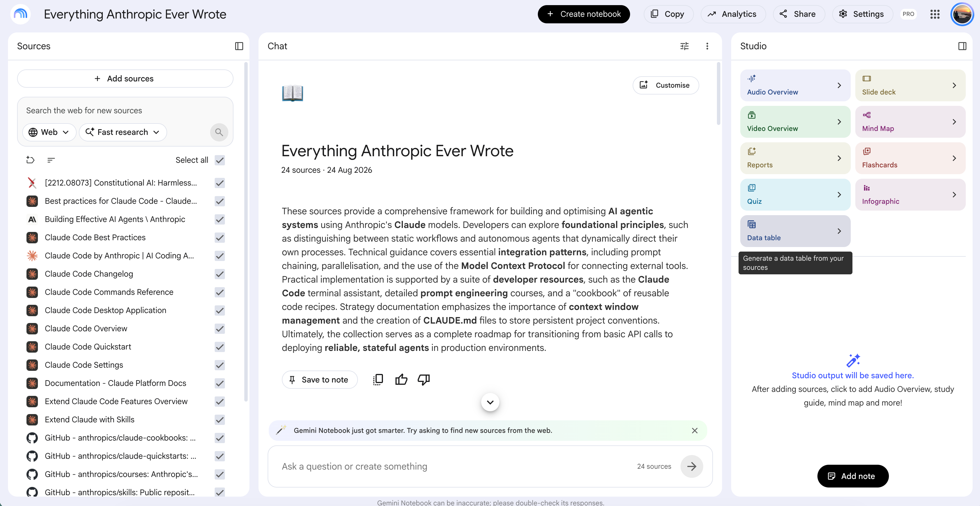980x506 pixels.
Task: Click the Chat panel scrollbar
Action: (x=718, y=94)
